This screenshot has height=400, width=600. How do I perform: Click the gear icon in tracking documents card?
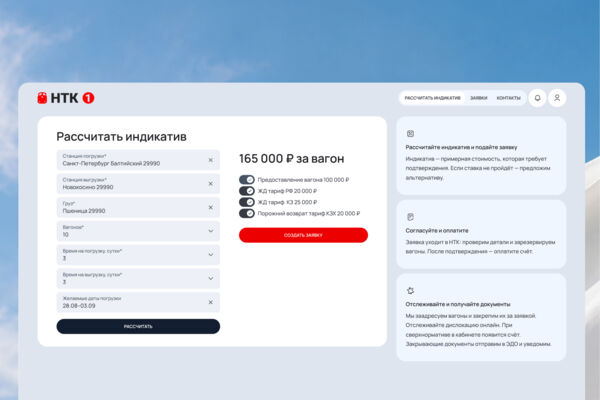[x=410, y=291]
